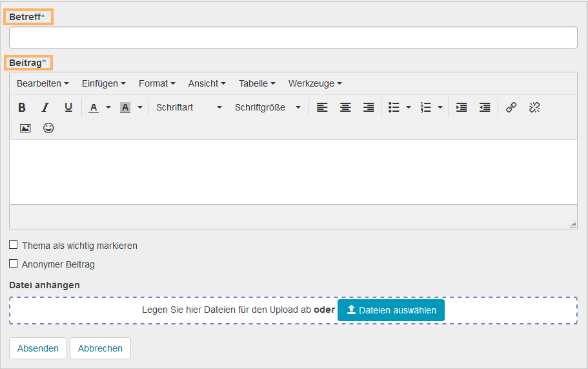The image size is (588, 369).
Task: Enable 'Thema als wichtig markieren' checkbox
Action: coord(14,245)
